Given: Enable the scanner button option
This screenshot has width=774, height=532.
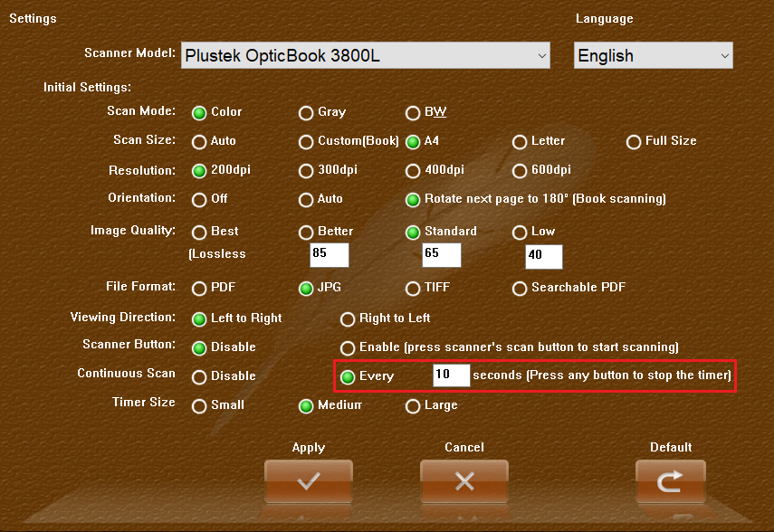Looking at the screenshot, I should coord(348,348).
